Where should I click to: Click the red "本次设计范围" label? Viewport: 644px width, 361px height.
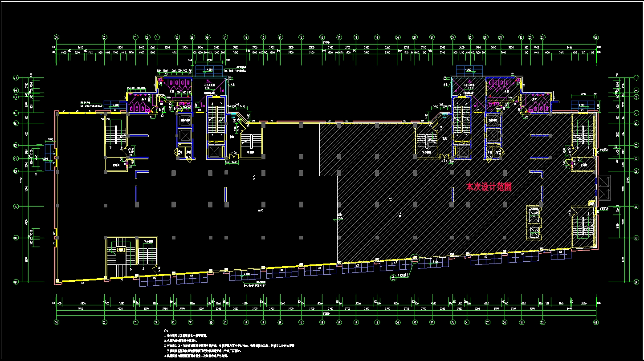point(489,187)
